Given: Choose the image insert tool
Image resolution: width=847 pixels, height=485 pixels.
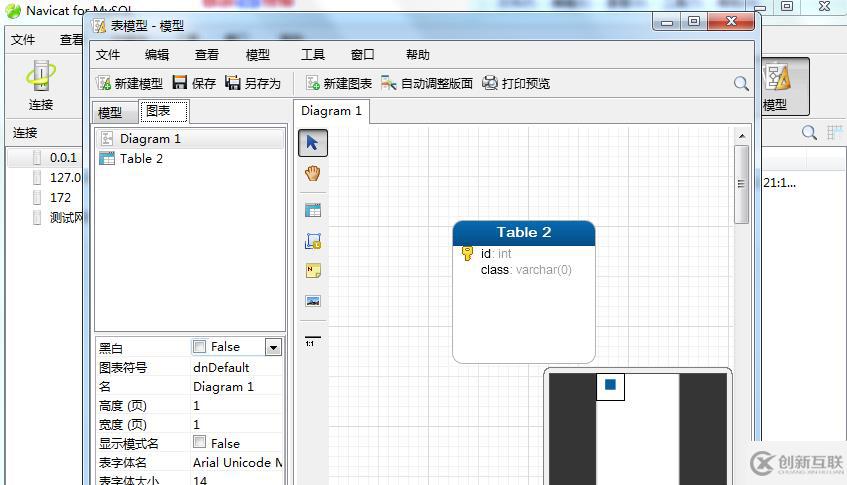Looking at the screenshot, I should click(313, 301).
